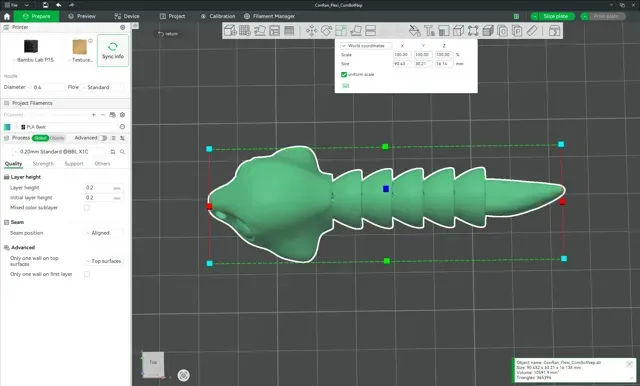Enable Only one wall on first layer
This screenshot has height=386, width=640.
click(87, 274)
